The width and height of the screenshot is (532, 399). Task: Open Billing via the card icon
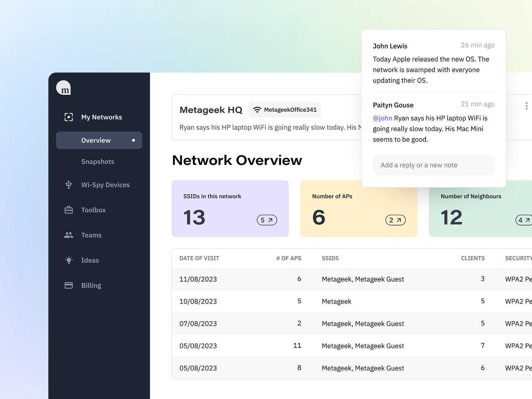tap(68, 285)
